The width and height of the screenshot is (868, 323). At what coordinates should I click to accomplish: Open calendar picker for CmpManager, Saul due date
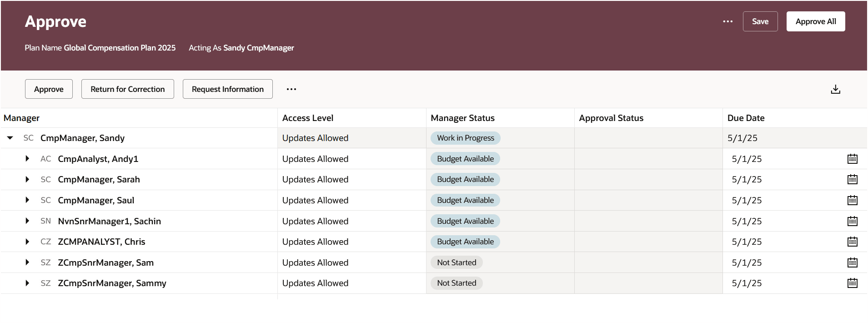pyautogui.click(x=852, y=200)
